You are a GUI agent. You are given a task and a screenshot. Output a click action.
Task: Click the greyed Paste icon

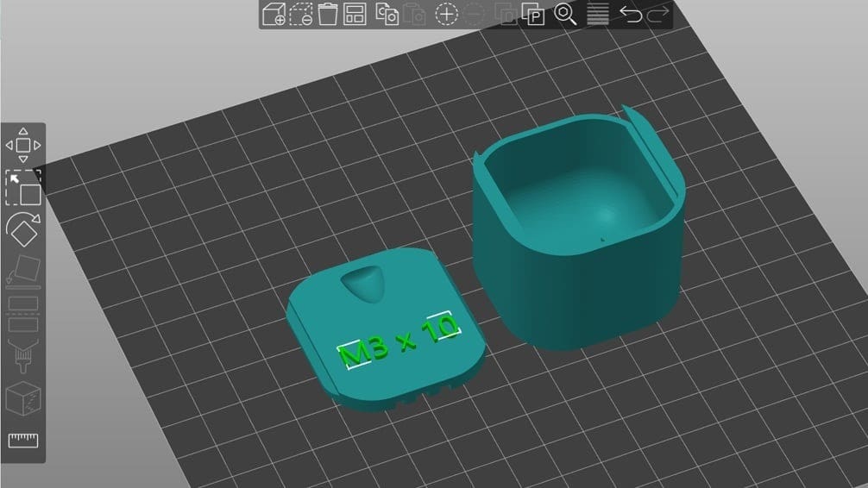pyautogui.click(x=414, y=14)
